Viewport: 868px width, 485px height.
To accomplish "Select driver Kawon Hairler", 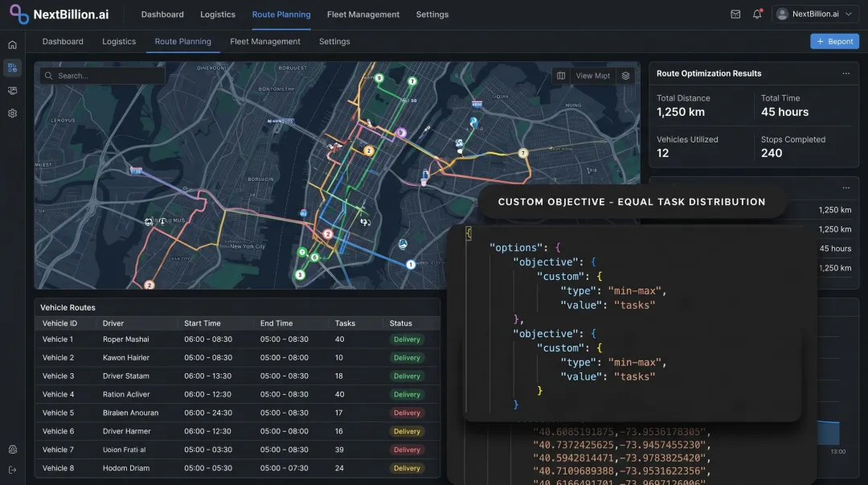I will 125,357.
